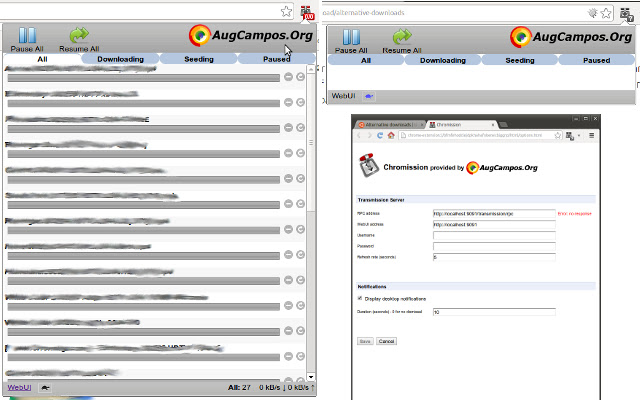Viewport: 640px width, 400px height.
Task: Open new tab button in options window
Action: click(x=504, y=124)
